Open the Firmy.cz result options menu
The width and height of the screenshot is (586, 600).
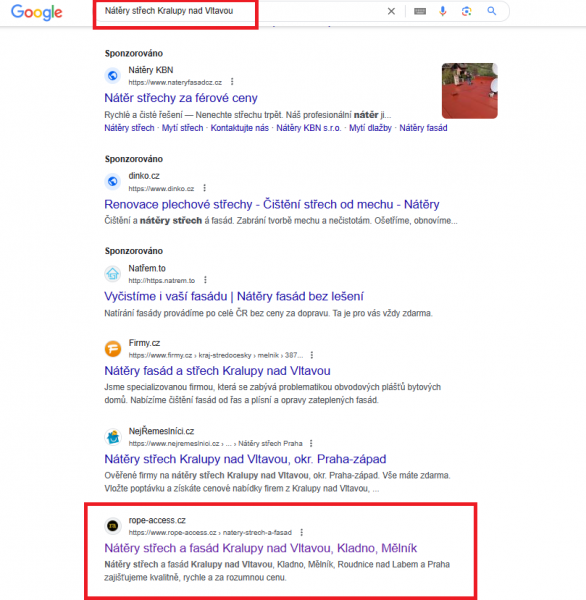tap(312, 355)
